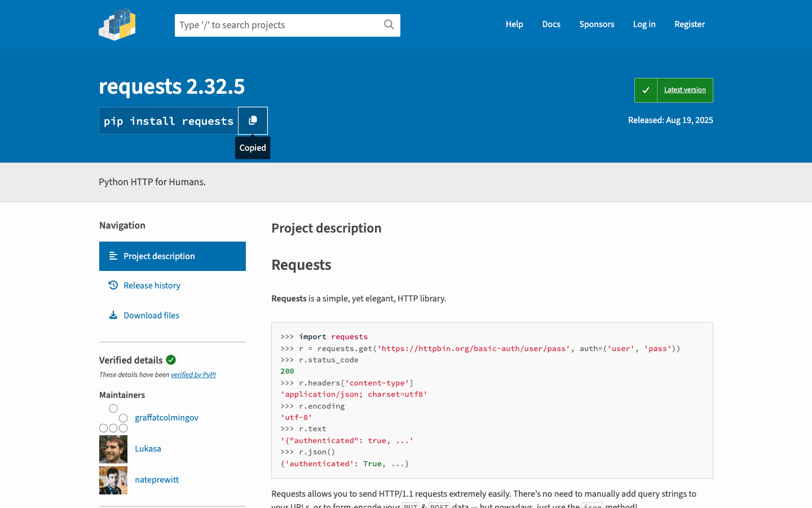Copy the pip install command via clipboard icon
812x508 pixels.
tap(253, 120)
